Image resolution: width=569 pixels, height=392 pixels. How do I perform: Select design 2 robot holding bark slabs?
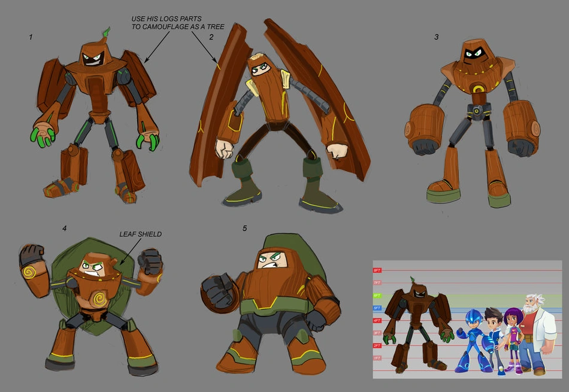(280, 116)
